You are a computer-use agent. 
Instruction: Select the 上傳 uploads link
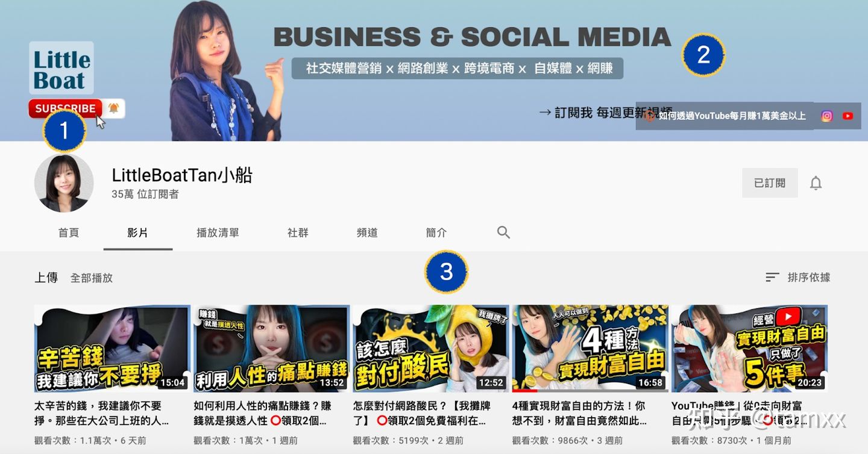pos(46,278)
